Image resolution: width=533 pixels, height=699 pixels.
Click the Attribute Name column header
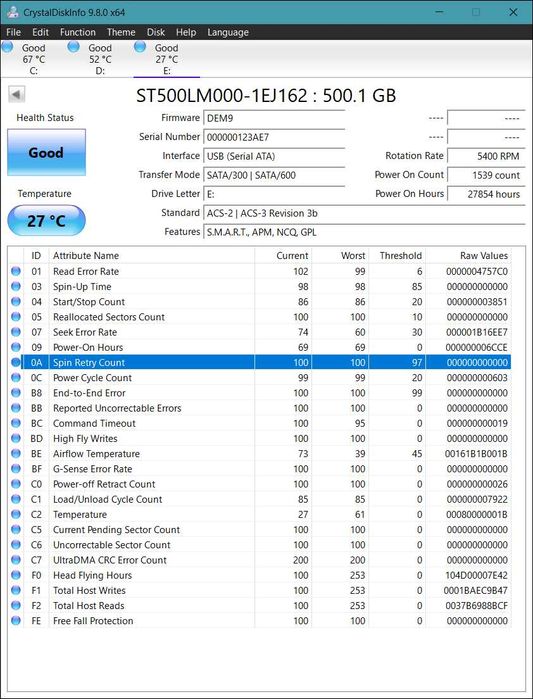tap(152, 255)
